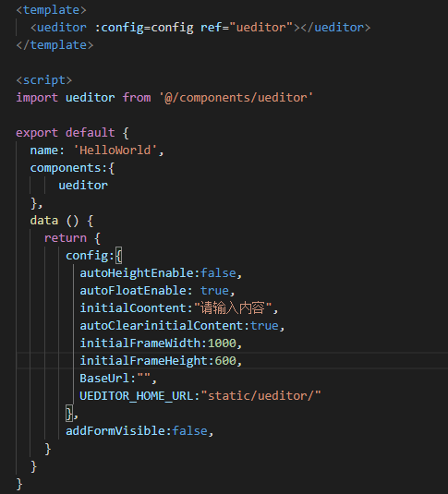The image size is (448, 494).
Task: Click the 'HelloWorld' name string
Action: tap(115, 151)
